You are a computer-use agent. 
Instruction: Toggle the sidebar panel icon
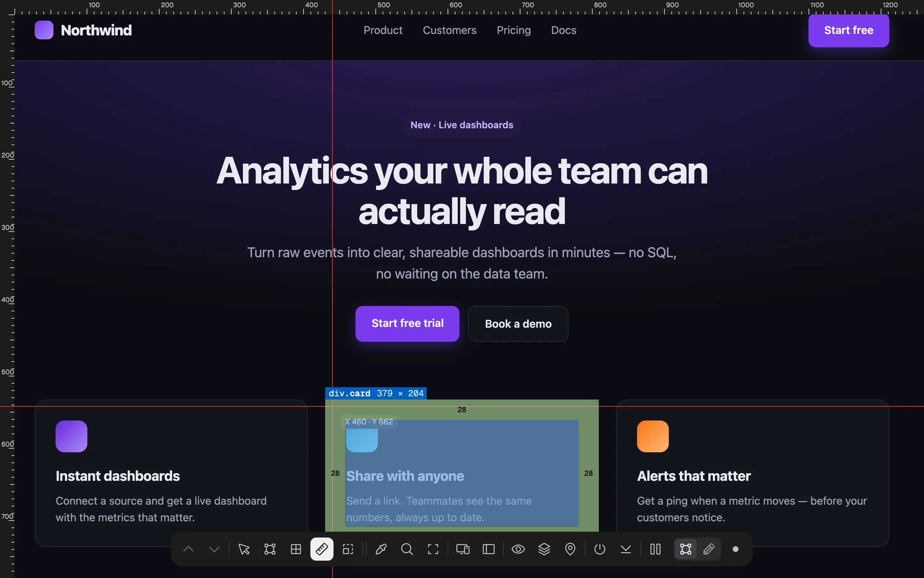coord(489,549)
